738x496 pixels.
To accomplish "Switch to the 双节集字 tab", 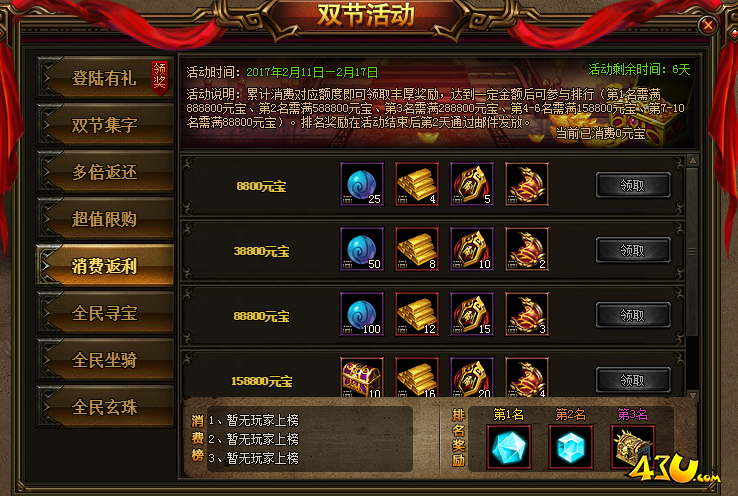I will 104,125.
